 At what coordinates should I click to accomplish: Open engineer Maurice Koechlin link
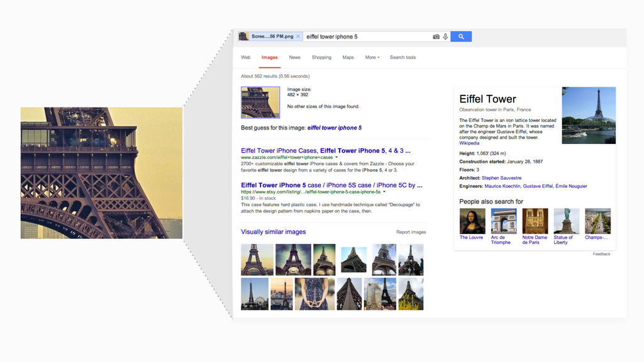coord(502,186)
